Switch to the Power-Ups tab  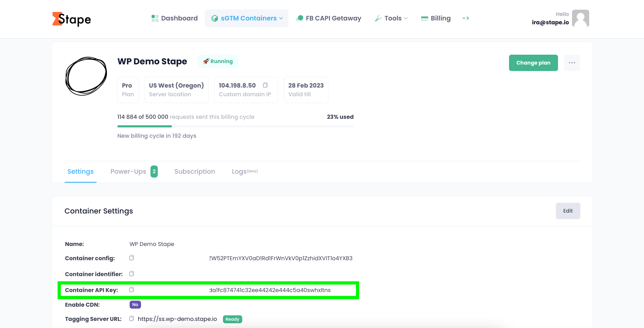coord(128,172)
